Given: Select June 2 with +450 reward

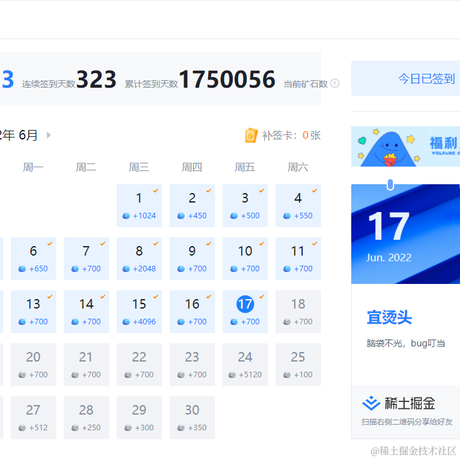Looking at the screenshot, I should 192,206.
